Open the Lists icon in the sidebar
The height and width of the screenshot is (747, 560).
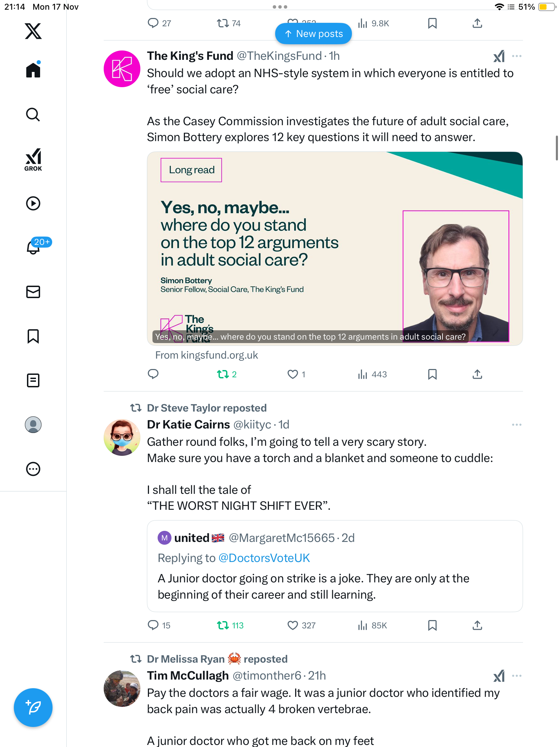click(x=33, y=380)
